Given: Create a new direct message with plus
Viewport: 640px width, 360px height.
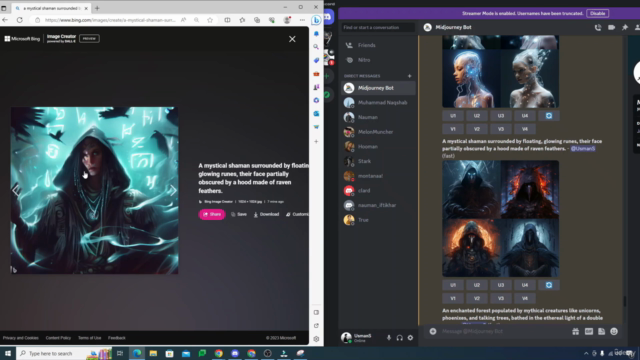Looking at the screenshot, I should coord(409,76).
